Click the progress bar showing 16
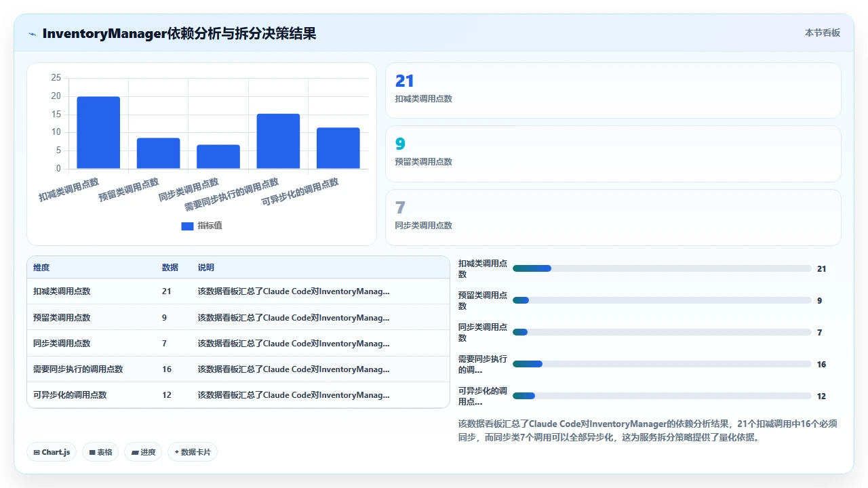Image resolution: width=868 pixels, height=488 pixels. pyautogui.click(x=662, y=364)
